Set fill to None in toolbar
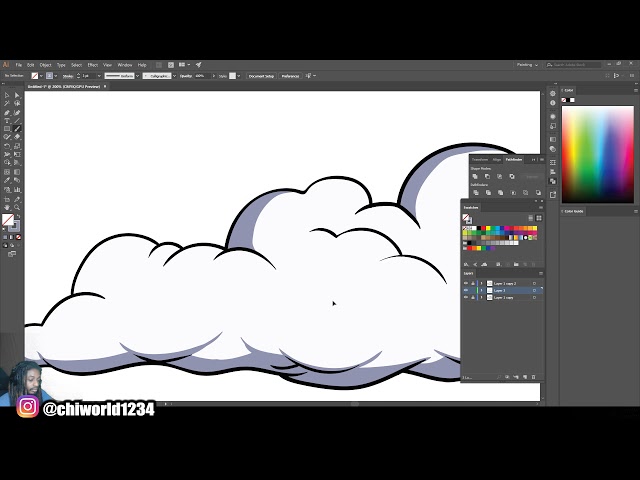This screenshot has height=480, width=640. (x=18, y=237)
